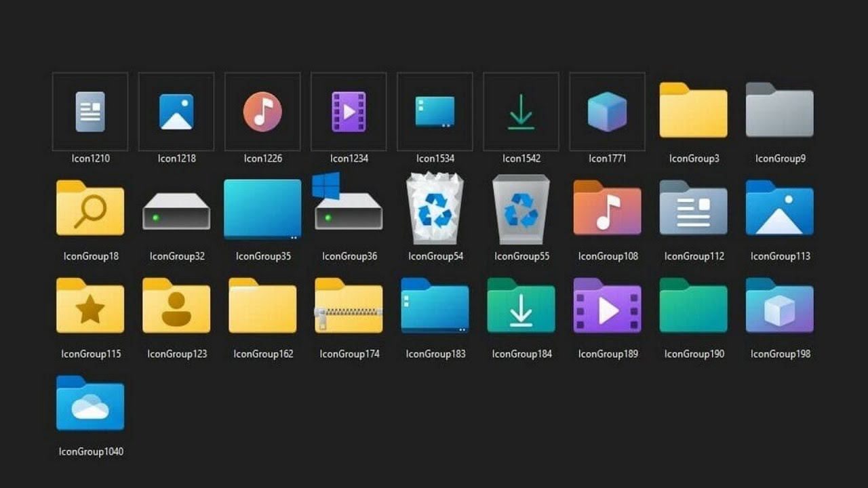Click the IconGroup123 user folder icon

coord(176,305)
